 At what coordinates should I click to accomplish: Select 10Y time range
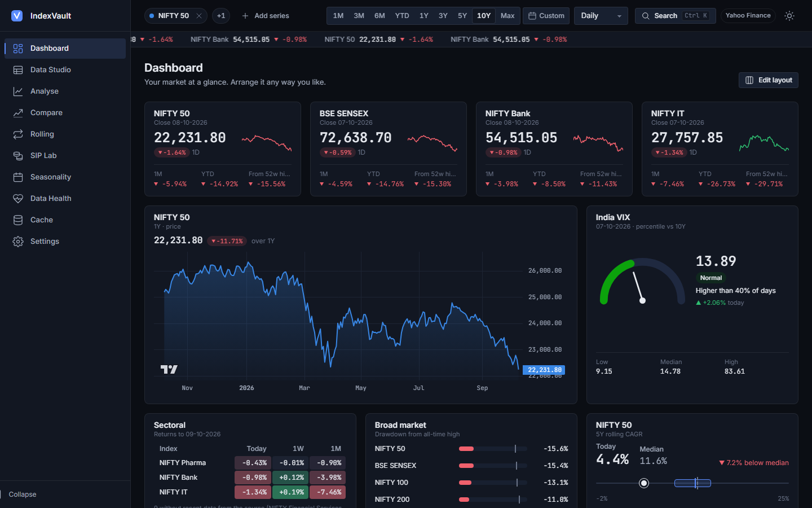484,16
